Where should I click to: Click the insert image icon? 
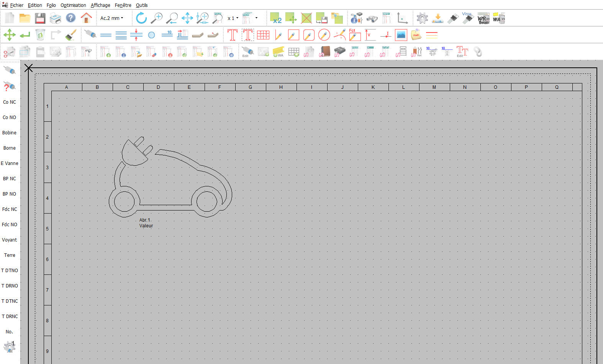tap(401, 35)
